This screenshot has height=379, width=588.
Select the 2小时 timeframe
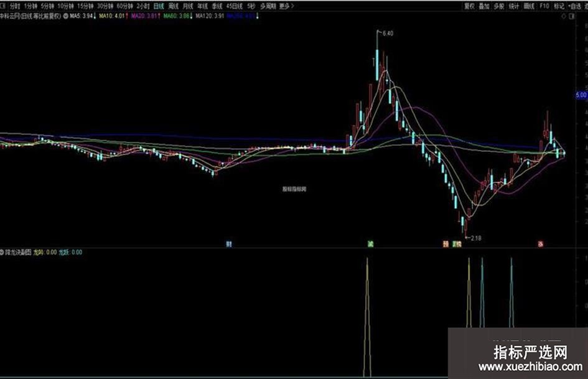(x=143, y=6)
